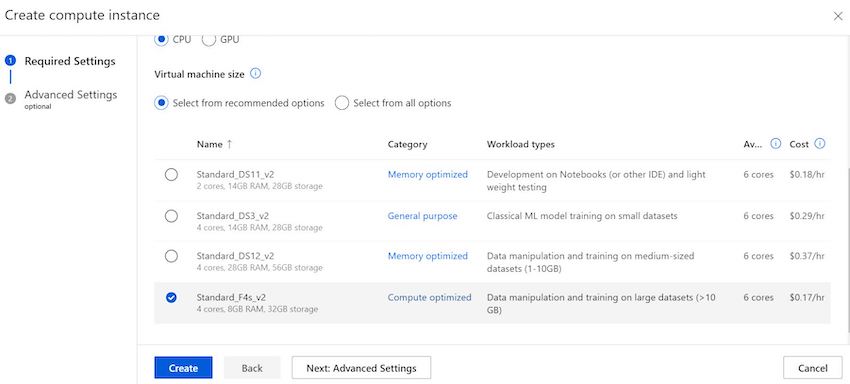Click the Workload types column header

(520, 144)
